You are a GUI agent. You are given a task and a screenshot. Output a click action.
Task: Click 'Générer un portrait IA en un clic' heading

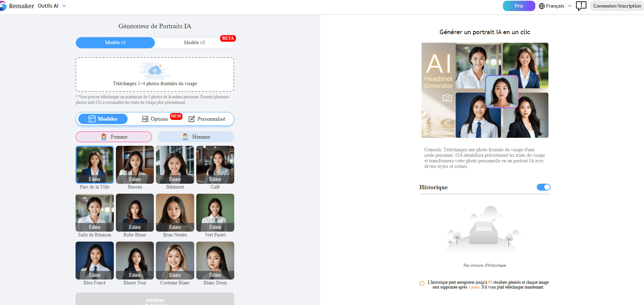click(485, 32)
